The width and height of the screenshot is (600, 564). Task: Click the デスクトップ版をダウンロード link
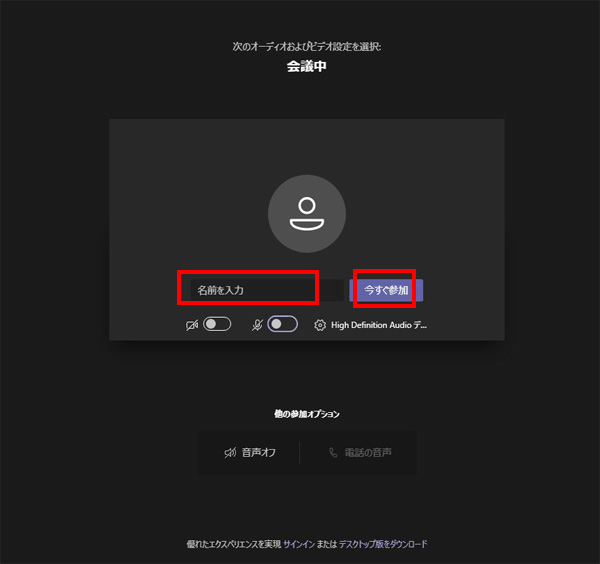coord(382,544)
